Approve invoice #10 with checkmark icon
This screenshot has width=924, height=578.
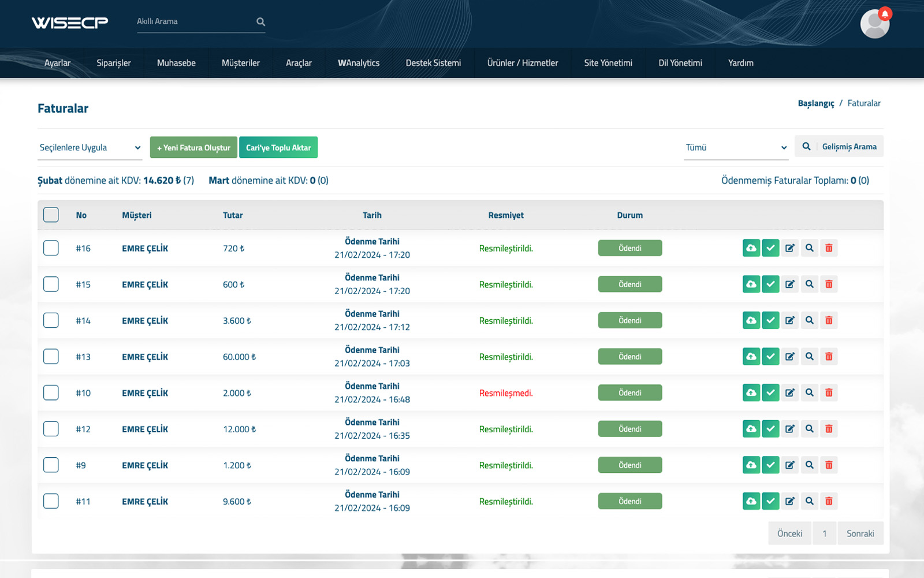tap(770, 392)
